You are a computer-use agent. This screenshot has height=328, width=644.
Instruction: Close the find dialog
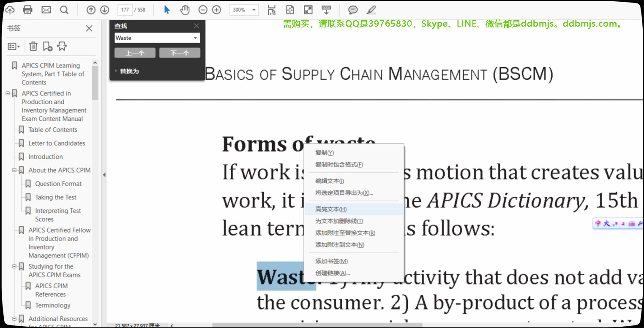[196, 26]
